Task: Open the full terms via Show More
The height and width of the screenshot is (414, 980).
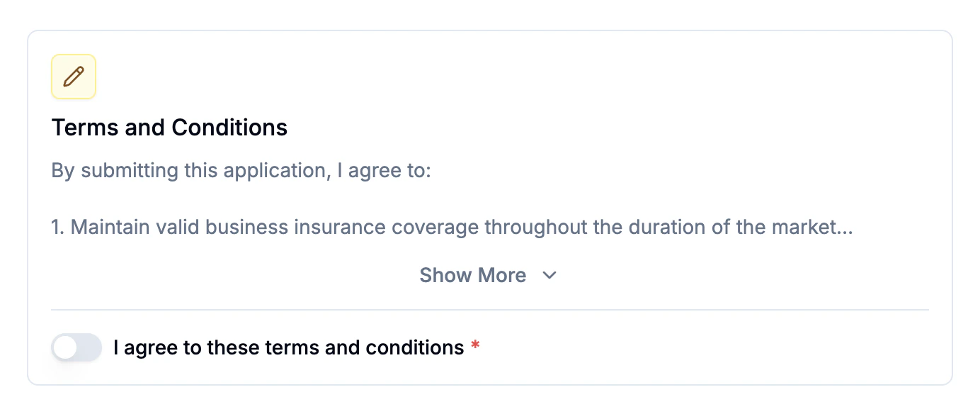Action: pyautogui.click(x=473, y=275)
